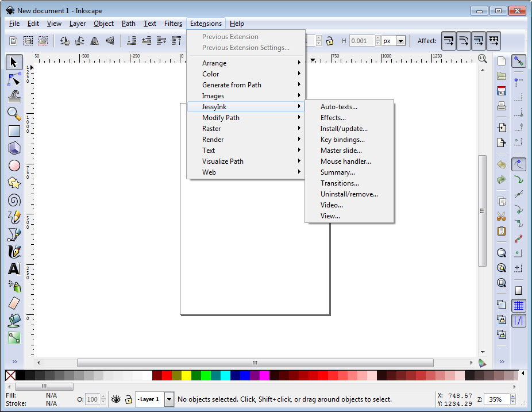This screenshot has height=412, width=532.
Task: Toggle Affect scale stroke width button
Action: tap(449, 41)
